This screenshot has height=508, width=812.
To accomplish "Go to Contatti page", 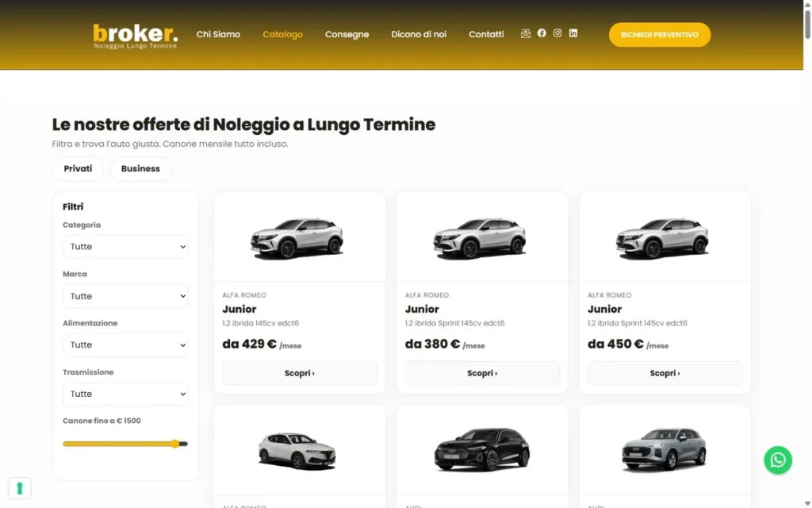I will click(x=486, y=34).
